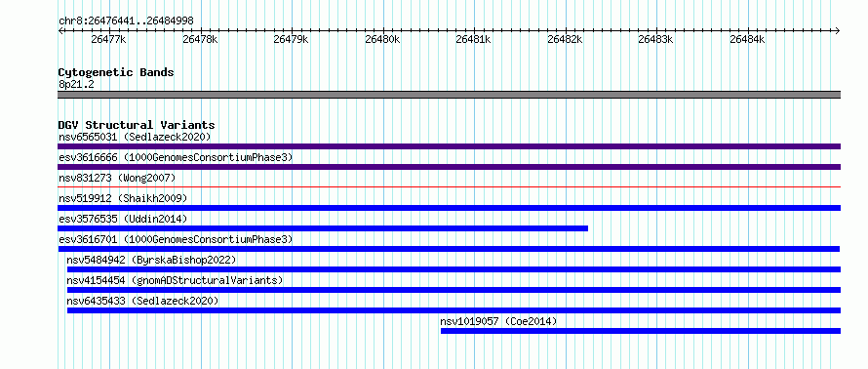Click the 26479k ruler position
The width and height of the screenshot is (868, 369).
[x=292, y=39]
